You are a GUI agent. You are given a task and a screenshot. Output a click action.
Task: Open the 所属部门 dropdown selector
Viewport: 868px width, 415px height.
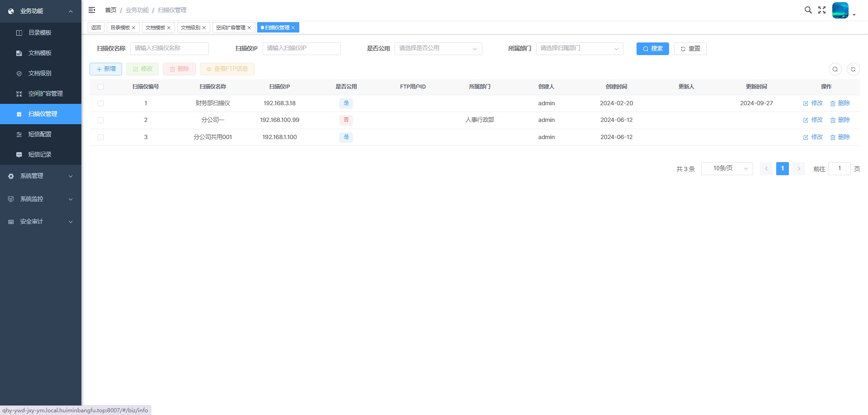pos(580,48)
